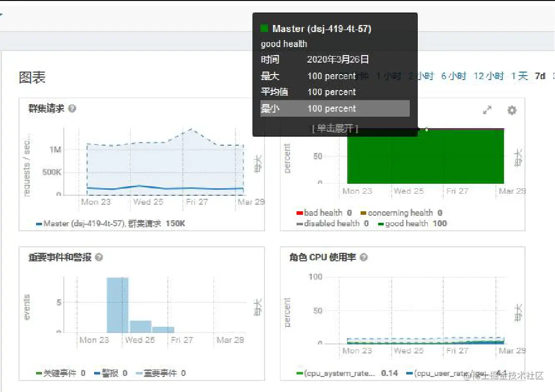The image size is (555, 392).
Task: Click the 2020年3月26日 date in tooltip
Action: click(338, 60)
